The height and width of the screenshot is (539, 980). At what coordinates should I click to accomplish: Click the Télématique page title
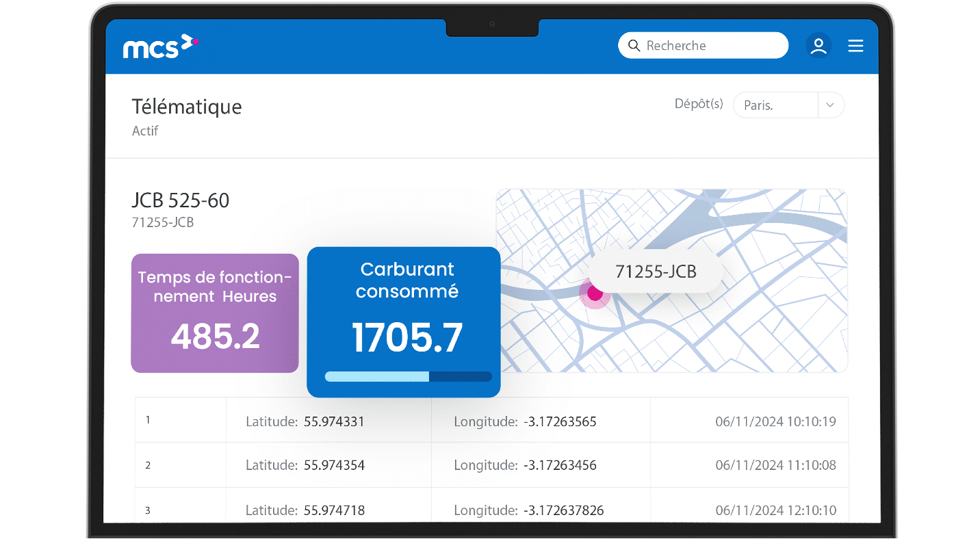[x=187, y=107]
